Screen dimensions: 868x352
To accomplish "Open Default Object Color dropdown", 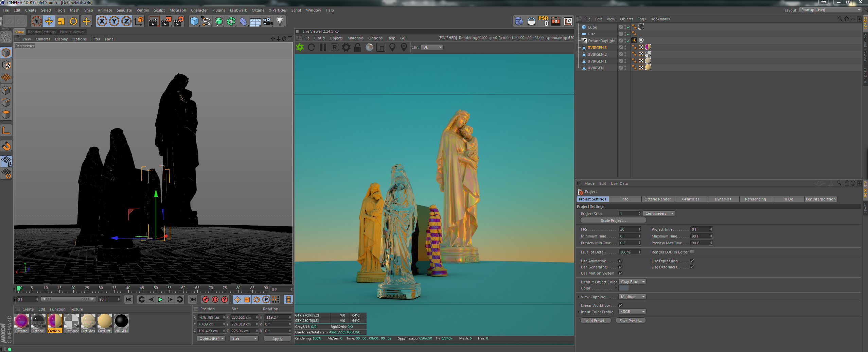I will (x=632, y=282).
